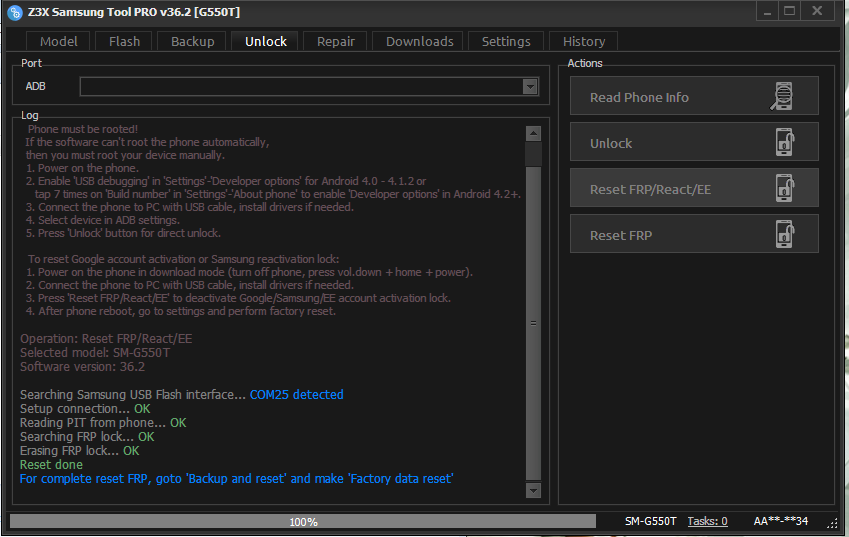The height and width of the screenshot is (537, 849).
Task: Click the Unlock action button label
Action: [x=611, y=143]
